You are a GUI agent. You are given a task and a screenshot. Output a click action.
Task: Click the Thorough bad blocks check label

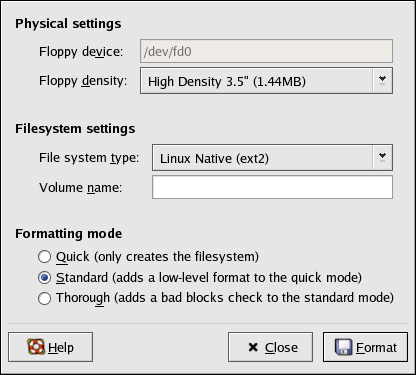point(225,298)
